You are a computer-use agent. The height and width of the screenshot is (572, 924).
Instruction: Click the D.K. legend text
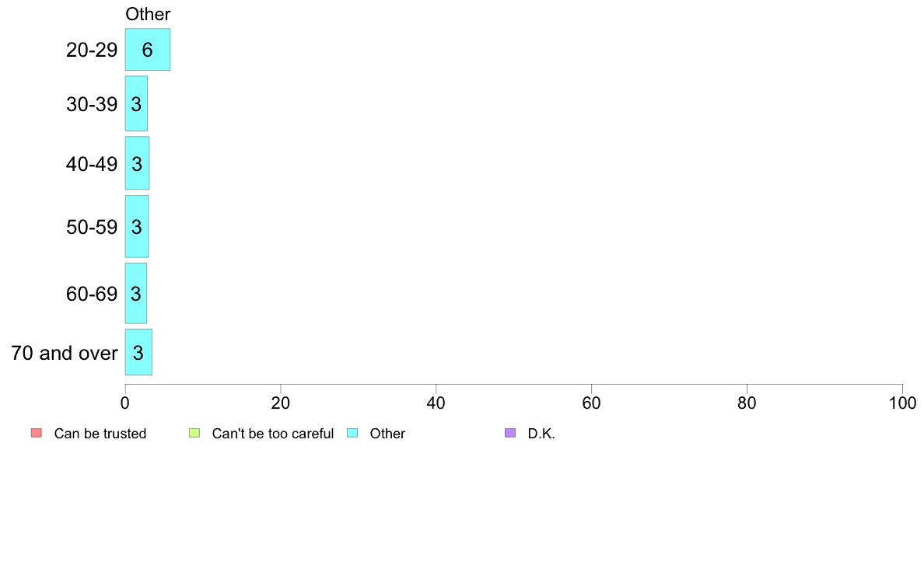pos(541,434)
